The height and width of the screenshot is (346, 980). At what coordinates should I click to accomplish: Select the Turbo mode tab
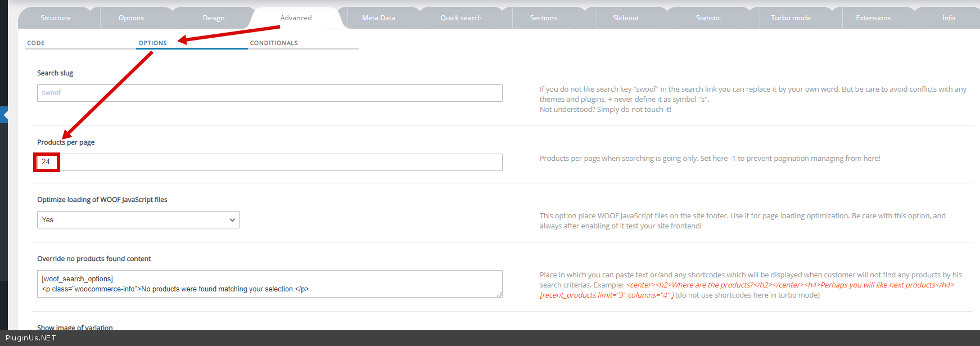pos(791,18)
